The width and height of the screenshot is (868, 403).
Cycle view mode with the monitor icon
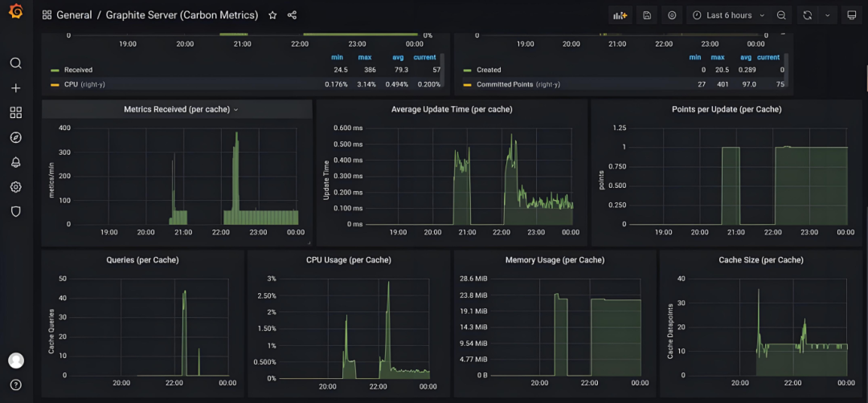[851, 15]
